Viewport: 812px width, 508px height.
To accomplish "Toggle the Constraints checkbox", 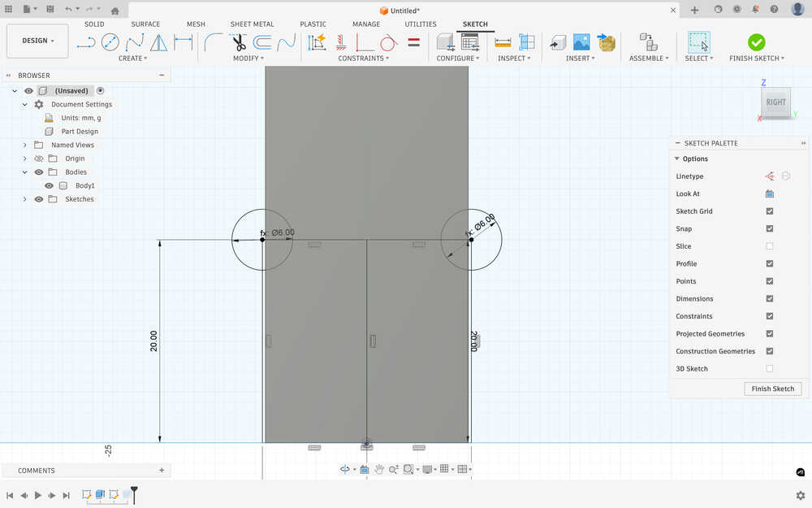I will point(770,316).
